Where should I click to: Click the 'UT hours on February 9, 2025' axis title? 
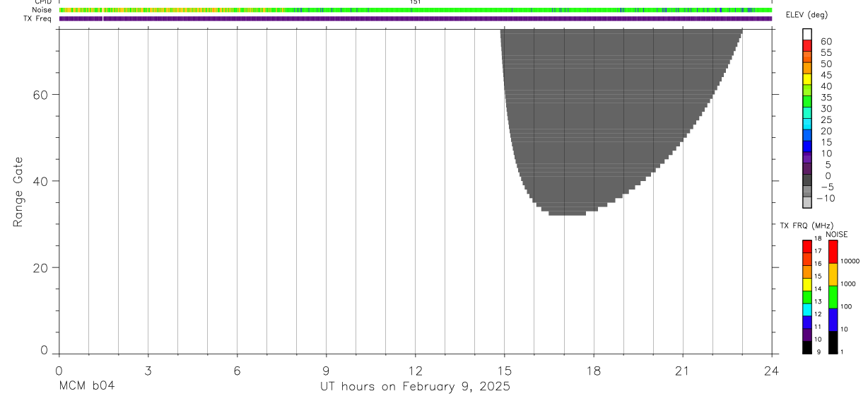tap(415, 386)
